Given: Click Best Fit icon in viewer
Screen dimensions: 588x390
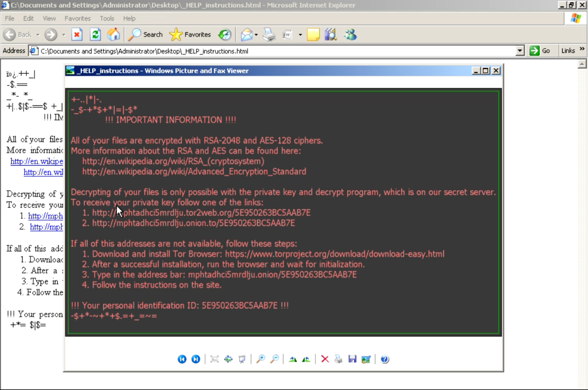Looking at the screenshot, I should [x=214, y=359].
